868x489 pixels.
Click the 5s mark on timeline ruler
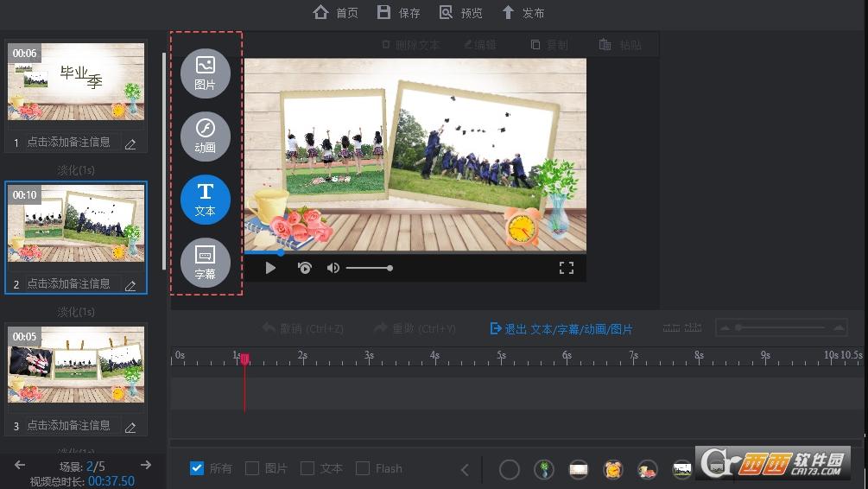(501, 356)
